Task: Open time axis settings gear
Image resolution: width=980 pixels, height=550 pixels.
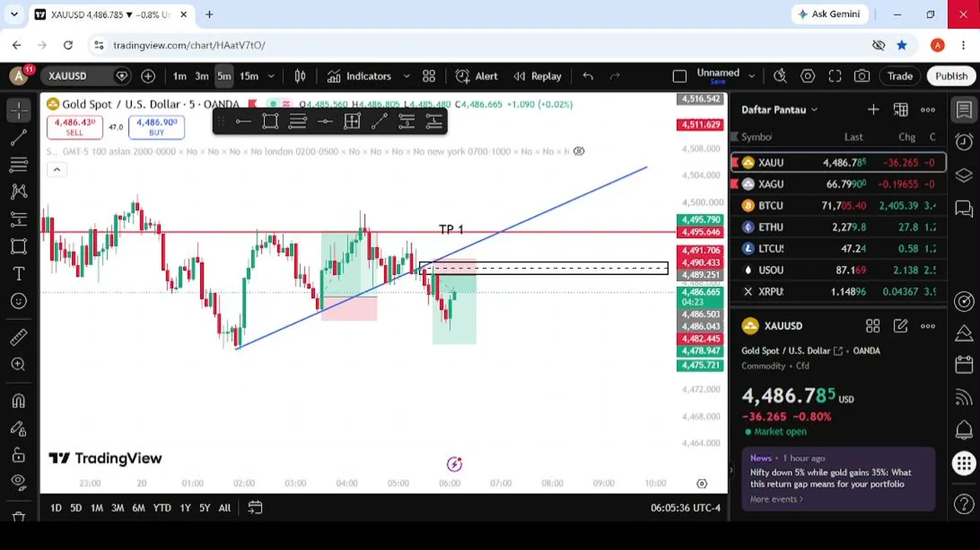Action: (701, 483)
